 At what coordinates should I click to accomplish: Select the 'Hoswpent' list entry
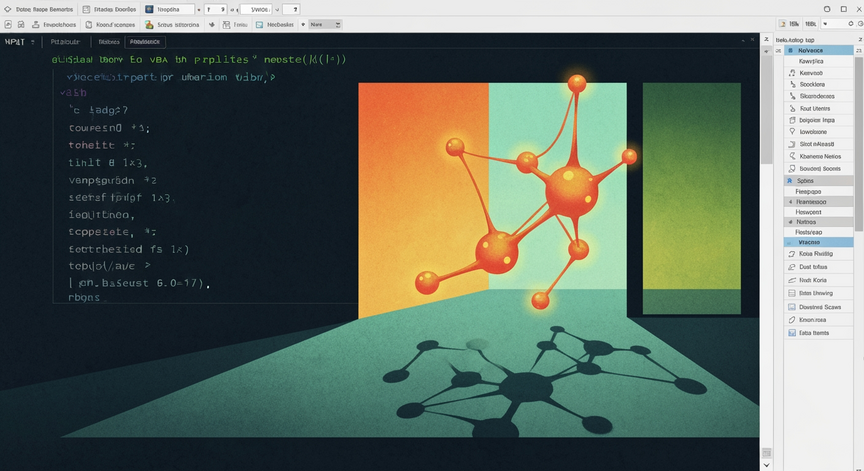tap(818, 212)
